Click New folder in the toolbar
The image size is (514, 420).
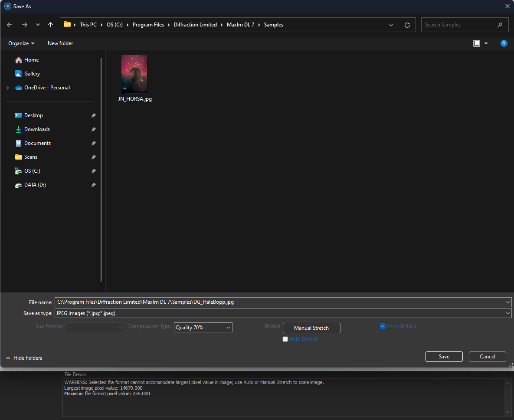click(60, 43)
